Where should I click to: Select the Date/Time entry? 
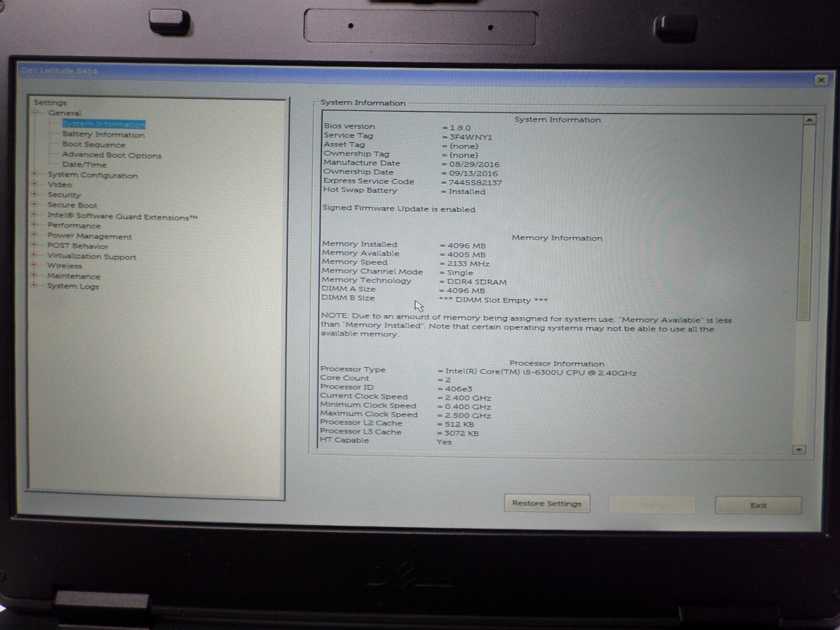pos(85,165)
